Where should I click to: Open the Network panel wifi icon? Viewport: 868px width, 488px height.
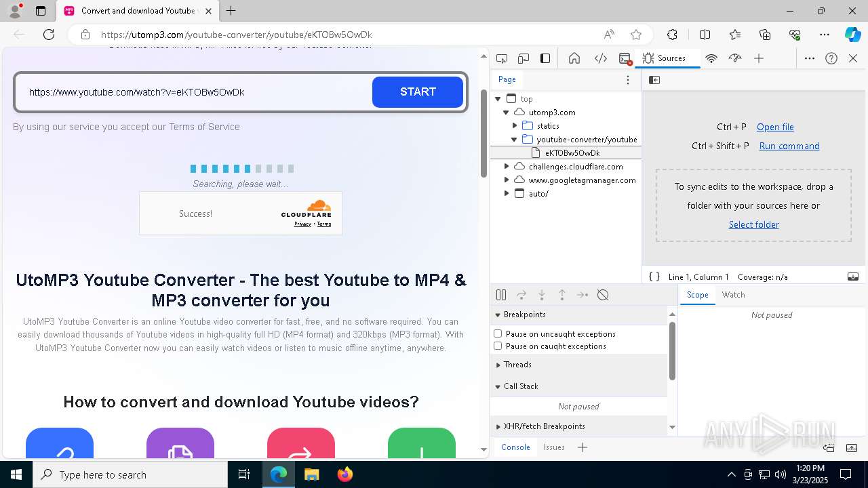[711, 58]
